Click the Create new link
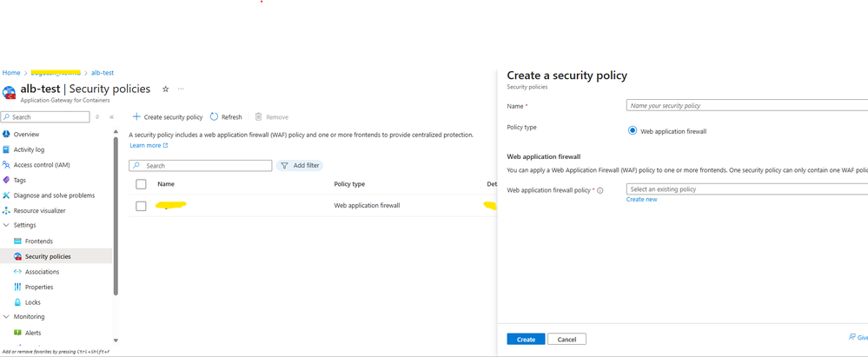The height and width of the screenshot is (357, 868). coord(641,200)
